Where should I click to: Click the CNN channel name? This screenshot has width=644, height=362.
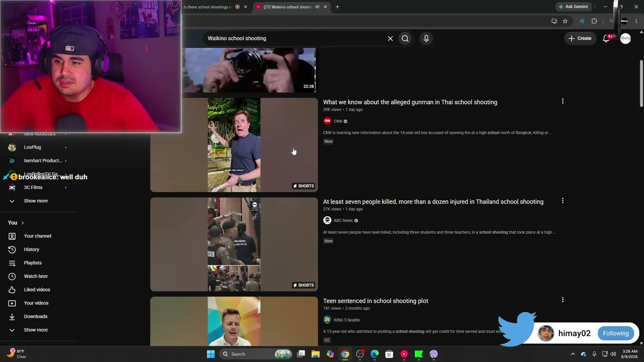[338, 121]
